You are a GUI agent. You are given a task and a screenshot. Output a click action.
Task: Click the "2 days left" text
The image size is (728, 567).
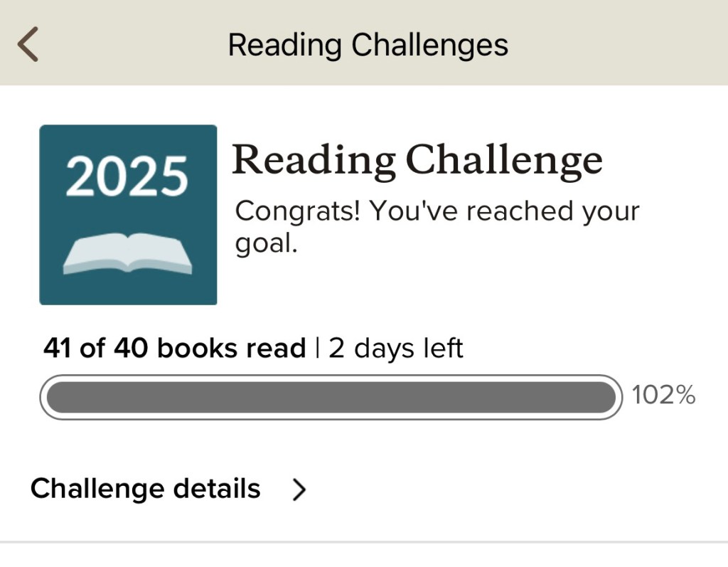pyautogui.click(x=395, y=349)
